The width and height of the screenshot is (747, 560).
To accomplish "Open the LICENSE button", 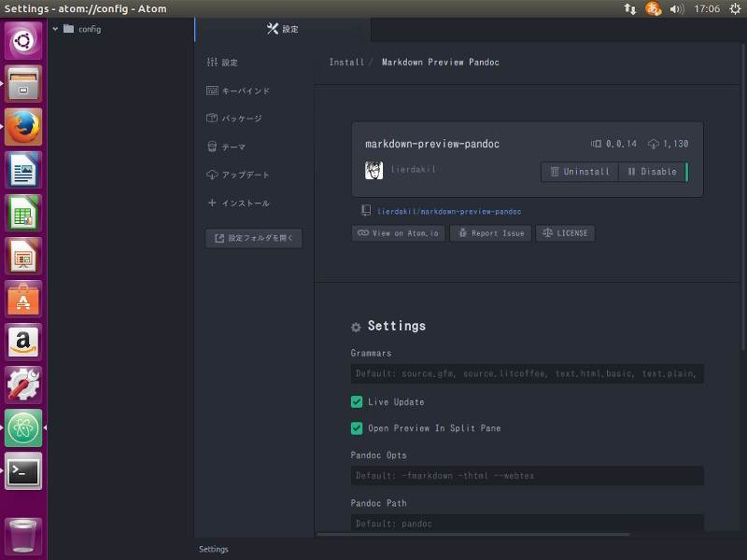I will coord(565,233).
